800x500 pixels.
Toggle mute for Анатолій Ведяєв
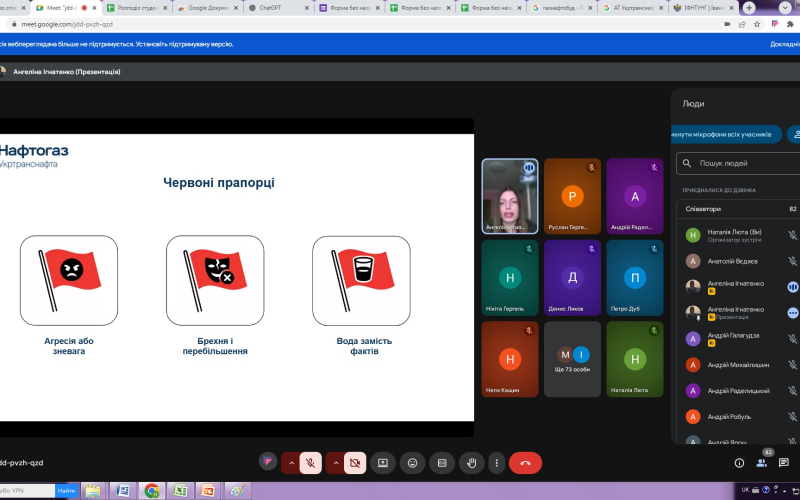(792, 261)
